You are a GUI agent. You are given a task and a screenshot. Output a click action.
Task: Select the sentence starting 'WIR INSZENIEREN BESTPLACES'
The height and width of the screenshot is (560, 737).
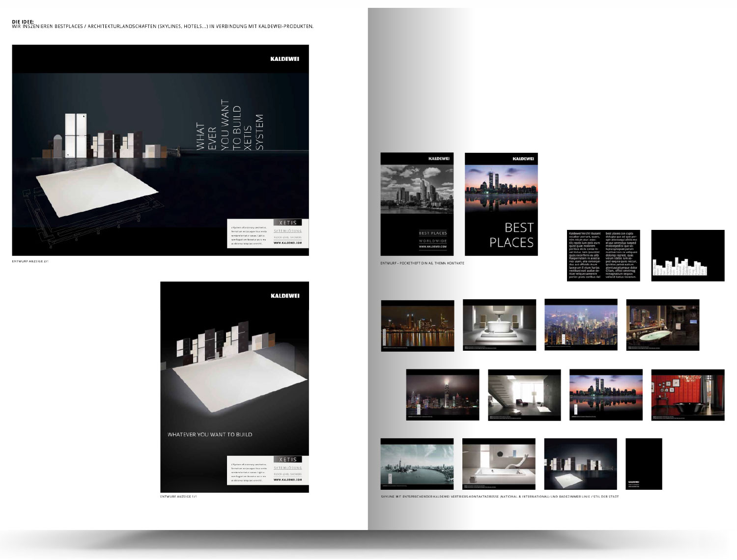(163, 27)
